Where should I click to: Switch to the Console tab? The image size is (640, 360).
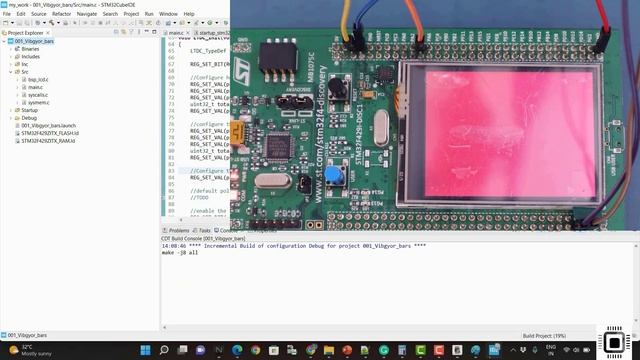coord(225,231)
